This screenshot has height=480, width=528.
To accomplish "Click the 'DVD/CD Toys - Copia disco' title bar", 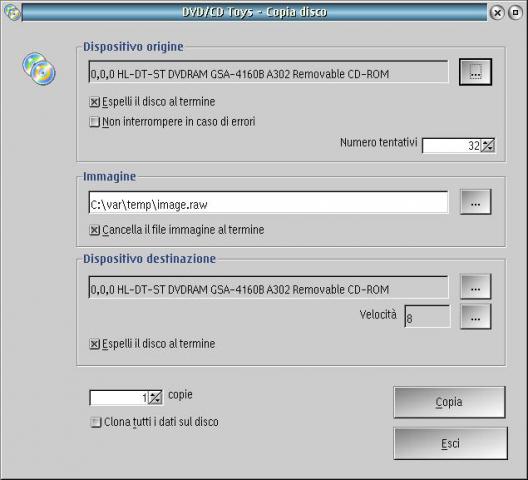I will (x=254, y=12).
